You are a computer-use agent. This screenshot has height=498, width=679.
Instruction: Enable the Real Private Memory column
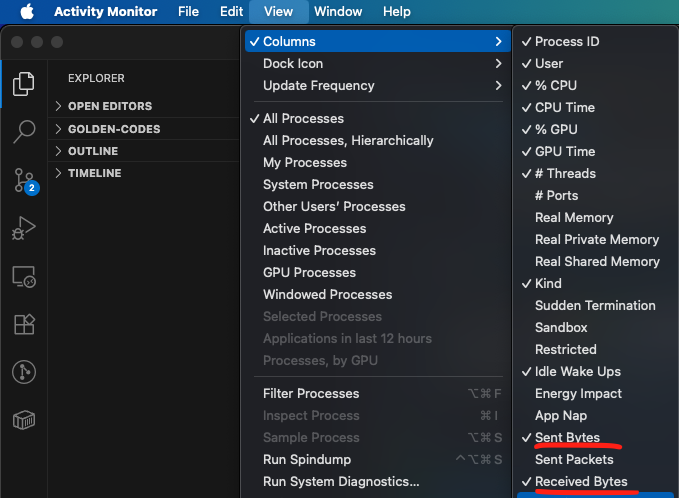[x=595, y=239]
